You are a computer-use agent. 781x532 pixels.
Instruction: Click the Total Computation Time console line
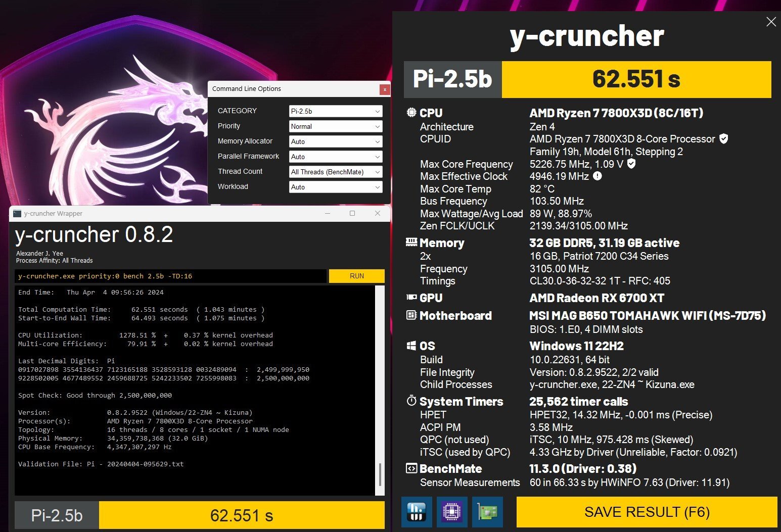pyautogui.click(x=142, y=309)
